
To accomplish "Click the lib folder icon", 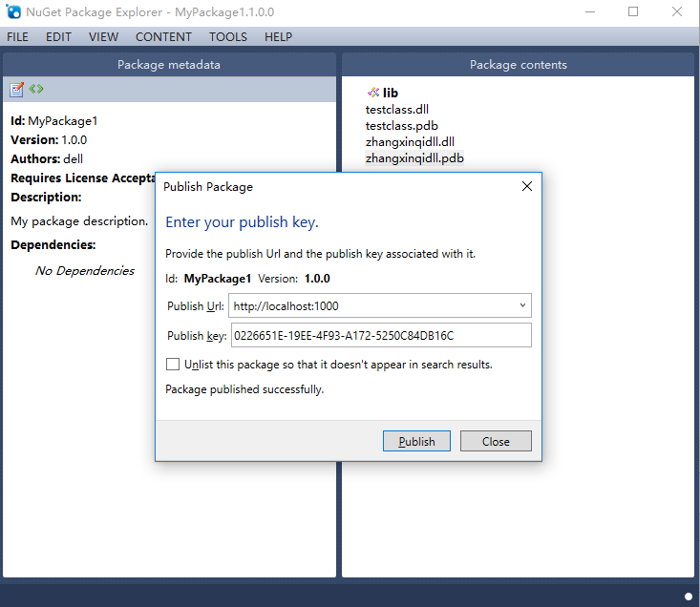I will point(373,93).
